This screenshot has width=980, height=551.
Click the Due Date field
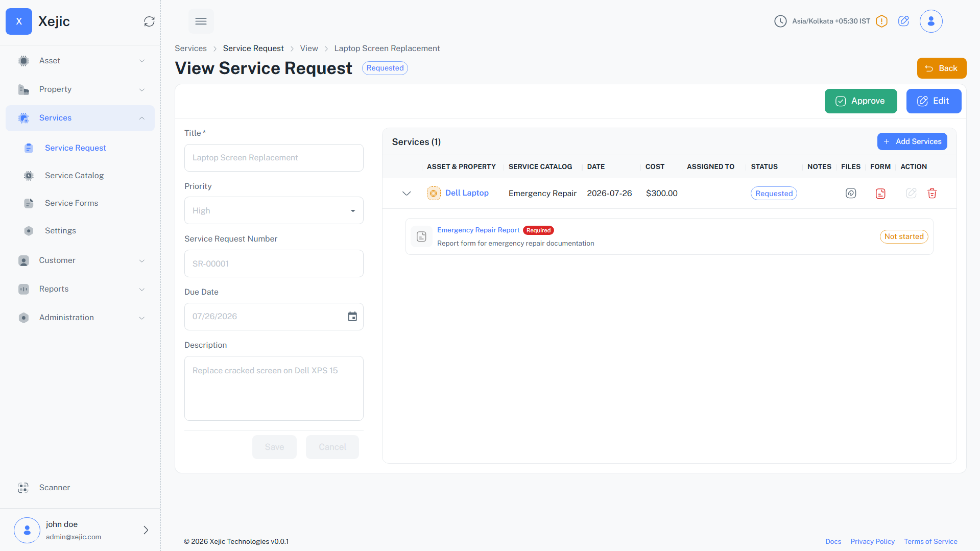pyautogui.click(x=274, y=317)
